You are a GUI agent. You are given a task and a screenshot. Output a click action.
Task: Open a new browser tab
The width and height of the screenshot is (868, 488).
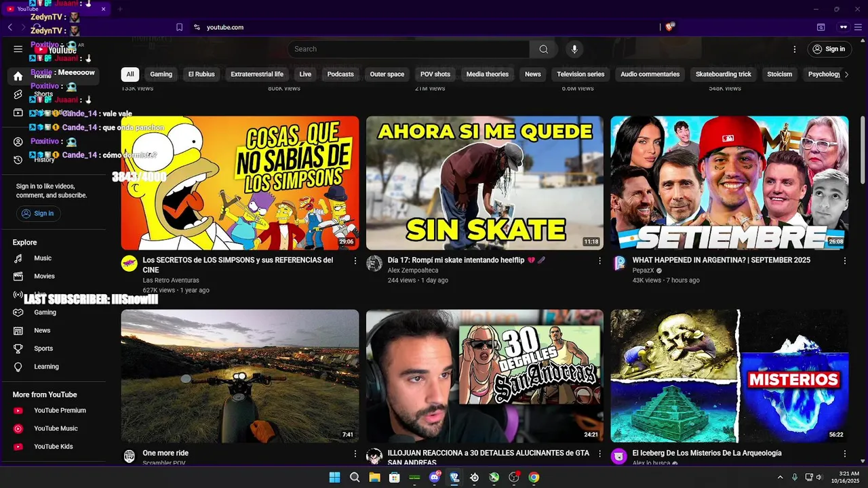click(x=120, y=9)
